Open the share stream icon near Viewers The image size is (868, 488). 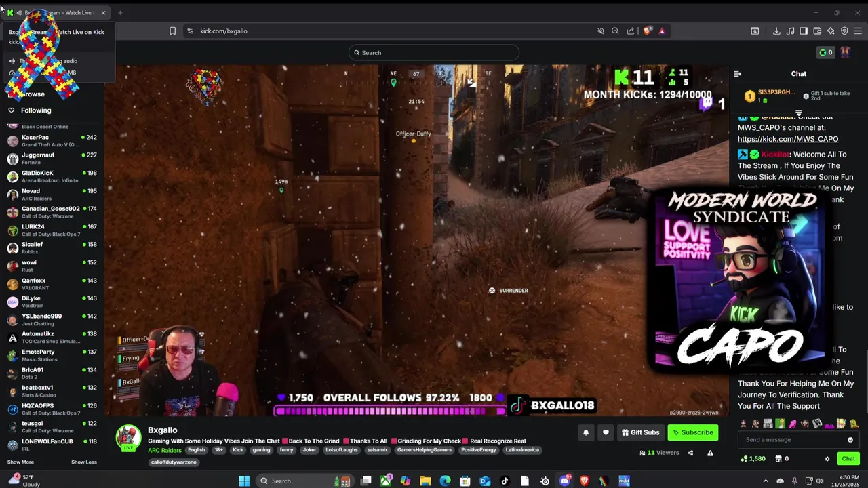click(x=690, y=453)
